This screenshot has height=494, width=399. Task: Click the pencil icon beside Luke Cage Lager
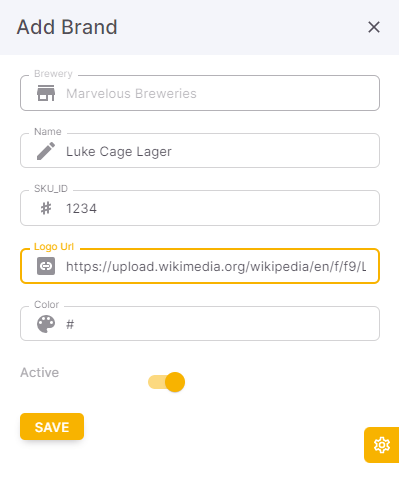coord(46,151)
